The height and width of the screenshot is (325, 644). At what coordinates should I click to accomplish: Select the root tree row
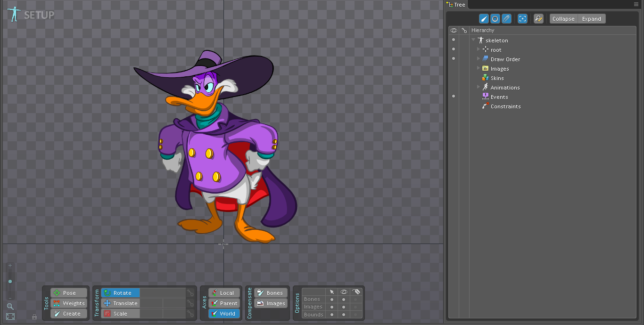(553, 49)
